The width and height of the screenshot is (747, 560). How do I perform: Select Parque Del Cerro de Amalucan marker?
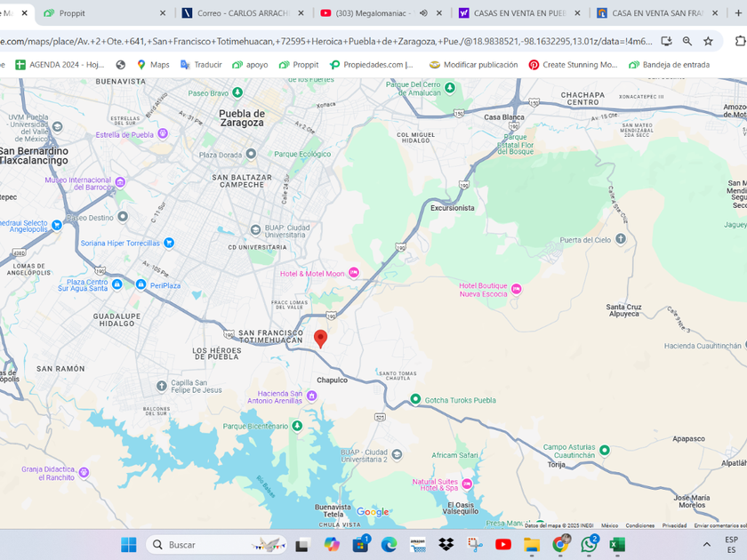449,88
